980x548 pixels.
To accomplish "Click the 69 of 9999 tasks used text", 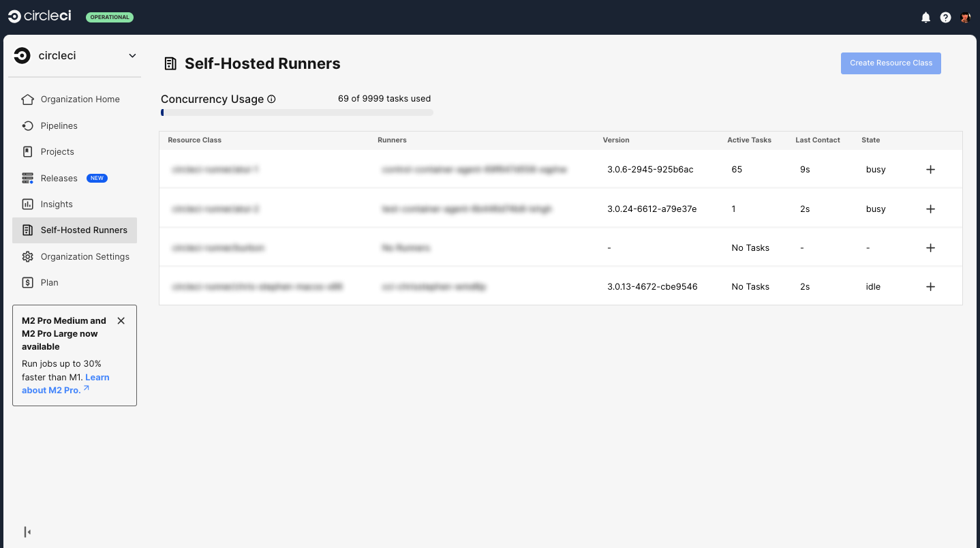I will [x=384, y=98].
